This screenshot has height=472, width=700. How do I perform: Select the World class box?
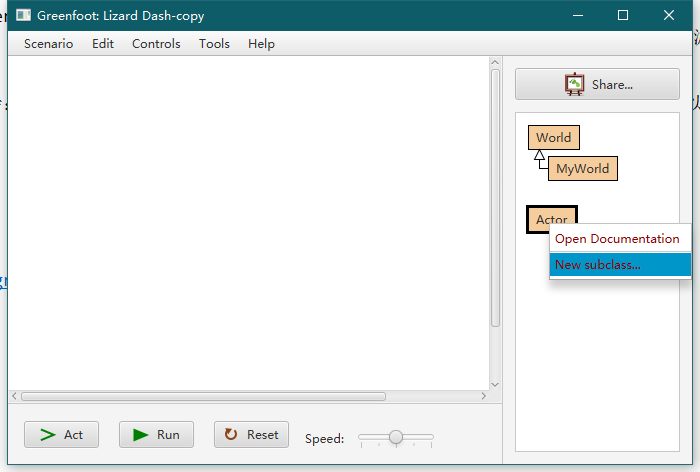pos(554,138)
